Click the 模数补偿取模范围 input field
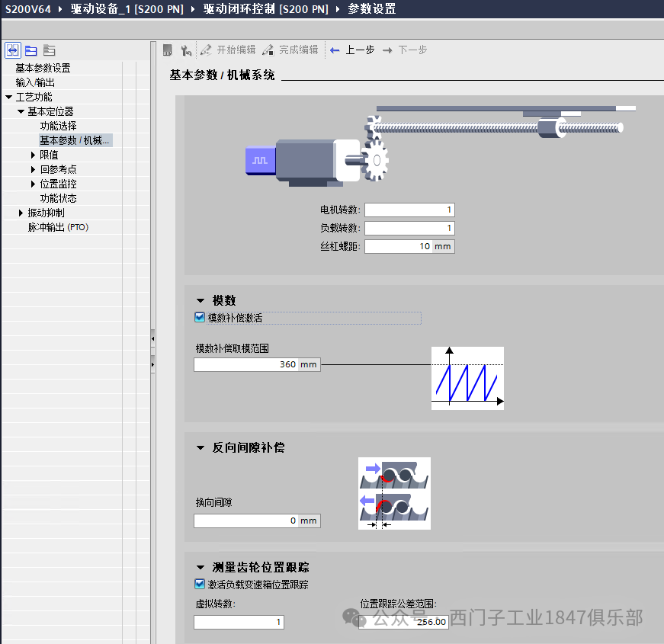The height and width of the screenshot is (644, 664). tap(257, 364)
